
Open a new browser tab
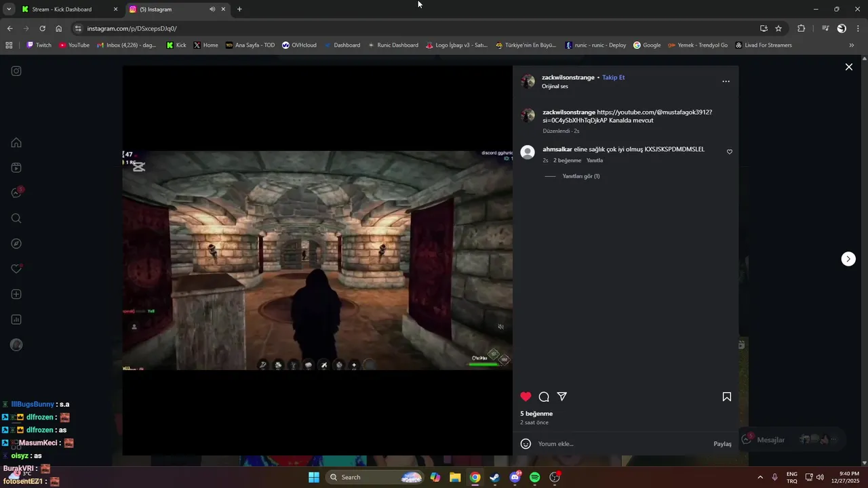(x=239, y=9)
